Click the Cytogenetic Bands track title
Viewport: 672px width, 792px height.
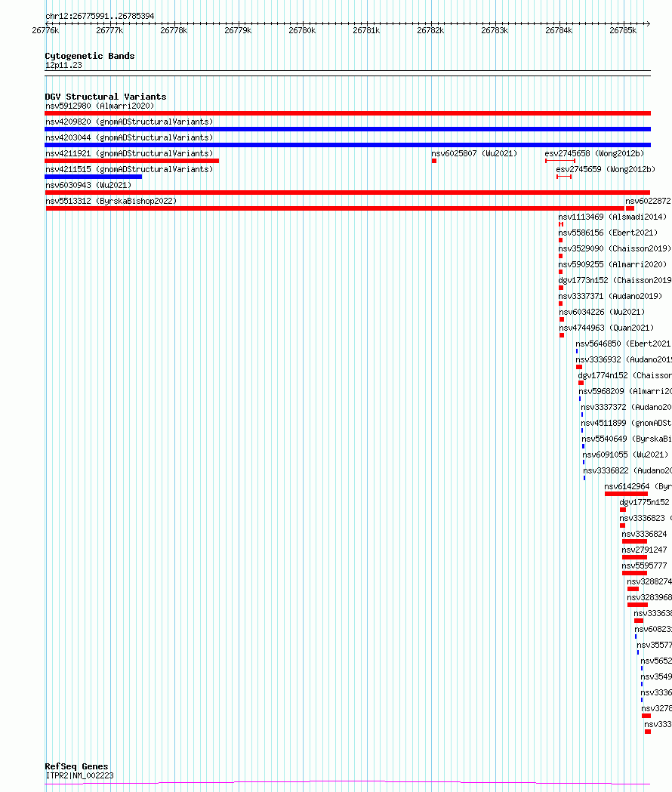[90, 56]
